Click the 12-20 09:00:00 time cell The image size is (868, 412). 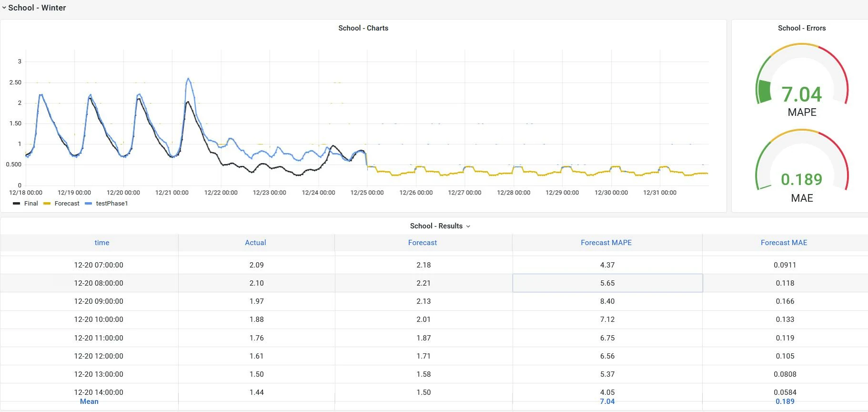[x=99, y=301]
